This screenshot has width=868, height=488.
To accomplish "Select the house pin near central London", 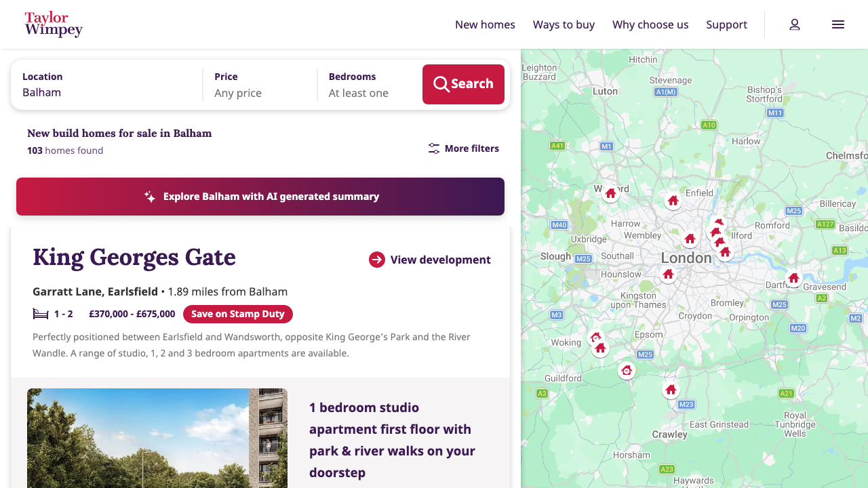I will pyautogui.click(x=690, y=239).
